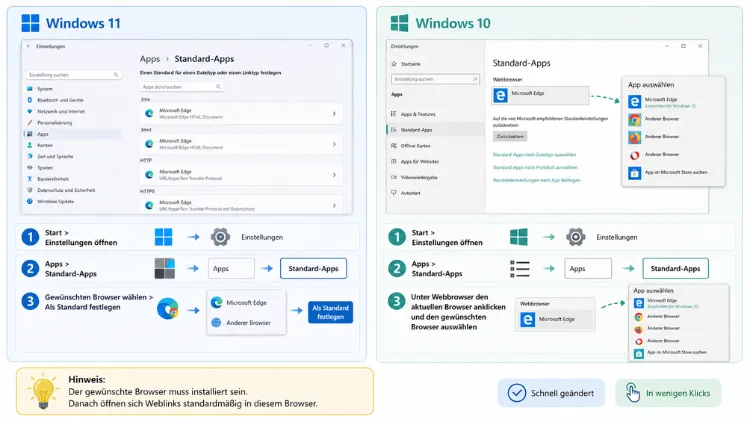Open Webbrowser Microsoft Edge selector in Windows 10 settings
This screenshot has height=422, width=750.
[540, 95]
